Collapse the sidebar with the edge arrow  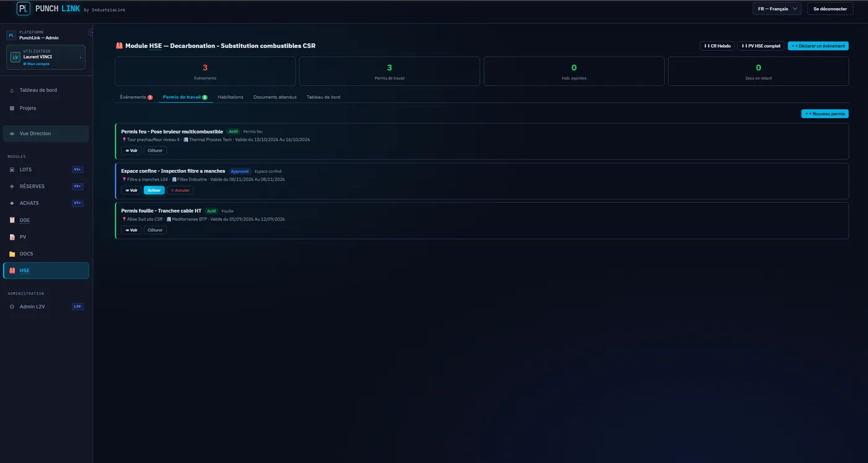point(91,32)
